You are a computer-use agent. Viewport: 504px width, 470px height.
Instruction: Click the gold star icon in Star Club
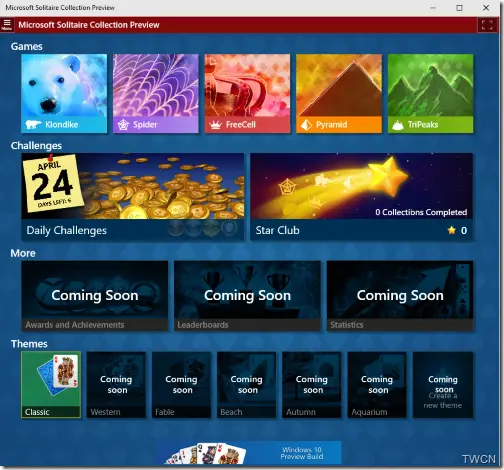click(x=452, y=230)
